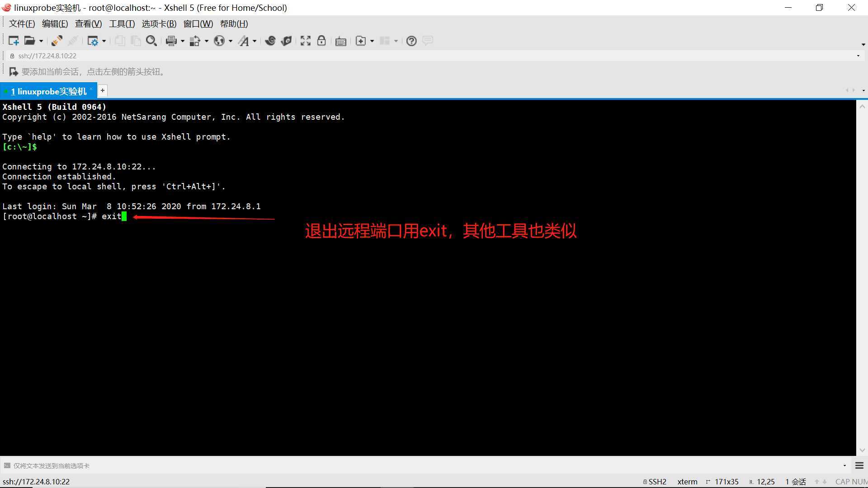The width and height of the screenshot is (868, 488).
Task: Expand the compose bar target dropdown
Action: click(844, 466)
